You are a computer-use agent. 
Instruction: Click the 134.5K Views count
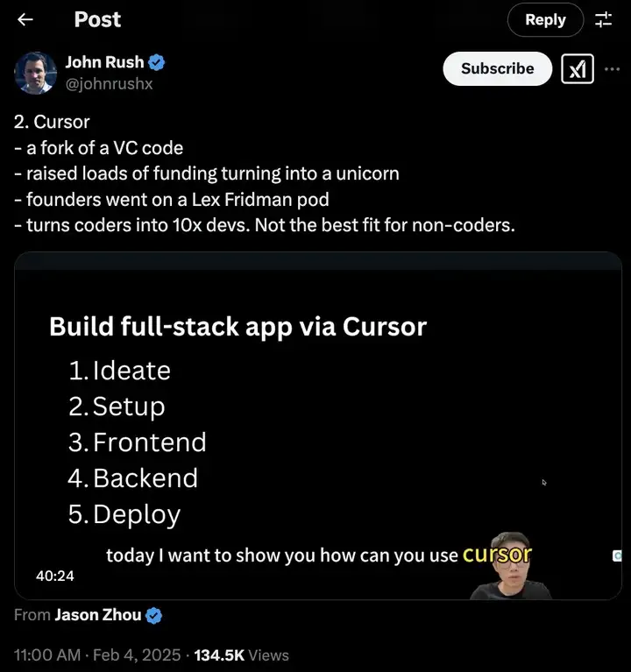[x=241, y=655]
